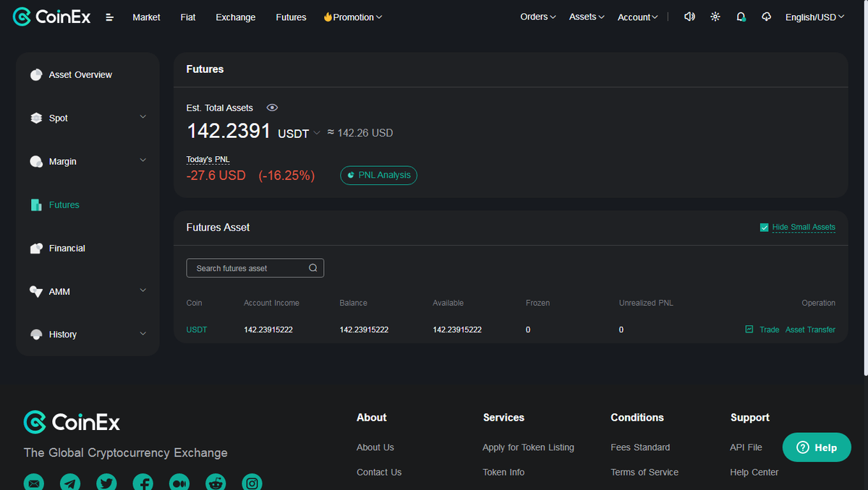Screen dimensions: 868x490
Task: Open the Terms of Service link
Action: pyautogui.click(x=644, y=472)
